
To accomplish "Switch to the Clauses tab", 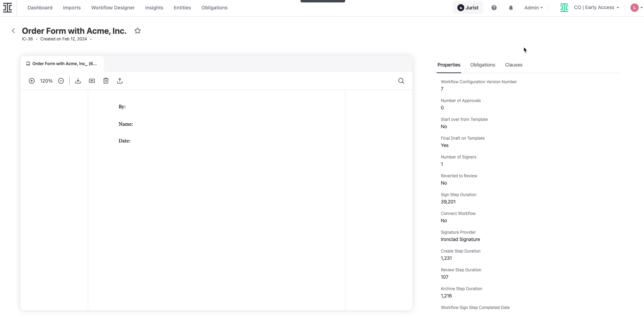I will (514, 65).
